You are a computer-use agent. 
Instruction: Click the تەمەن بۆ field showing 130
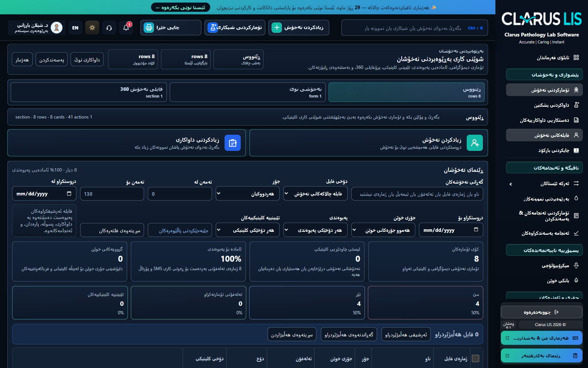(112, 194)
